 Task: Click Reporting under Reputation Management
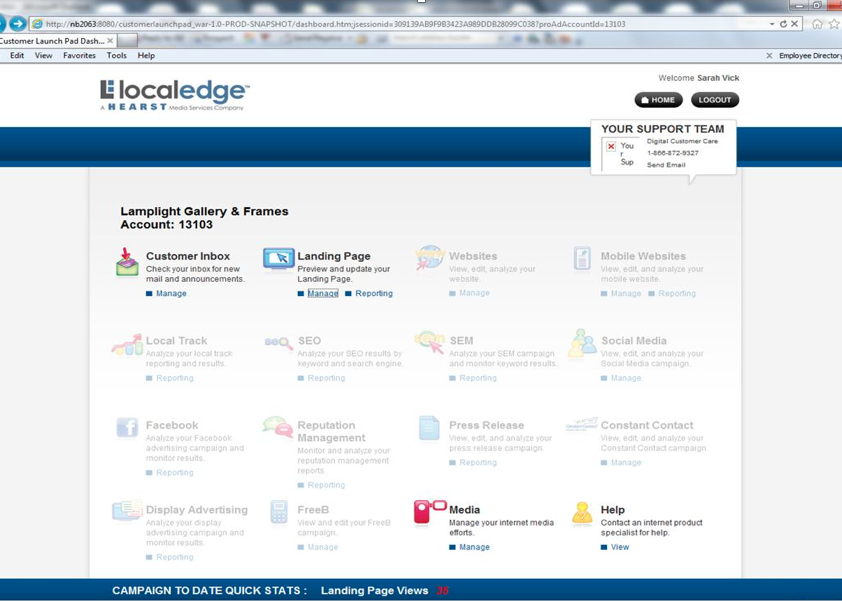coord(326,485)
